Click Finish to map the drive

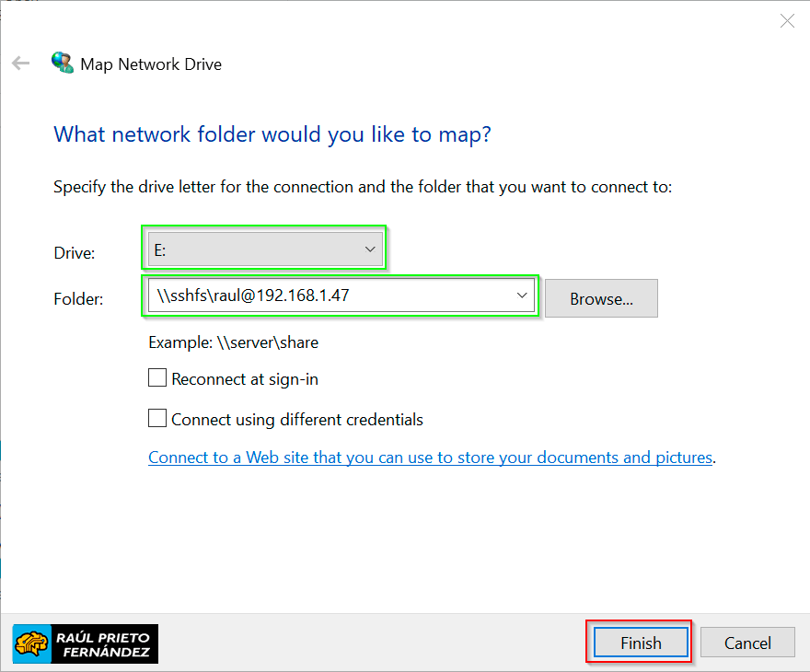[x=641, y=643]
